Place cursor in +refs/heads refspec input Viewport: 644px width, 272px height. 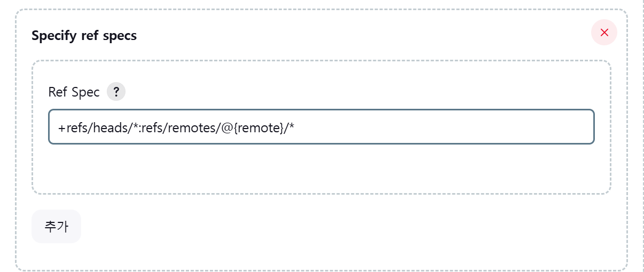point(321,127)
